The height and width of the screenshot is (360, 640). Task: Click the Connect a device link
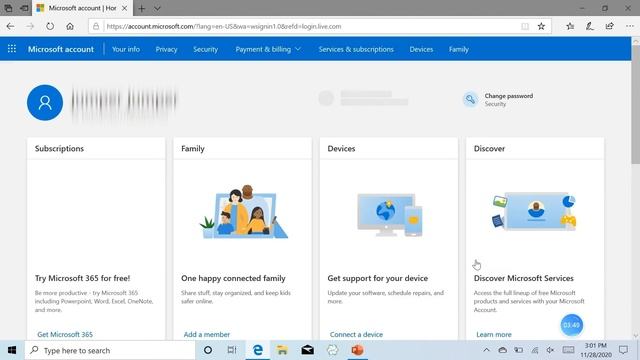pyautogui.click(x=356, y=334)
